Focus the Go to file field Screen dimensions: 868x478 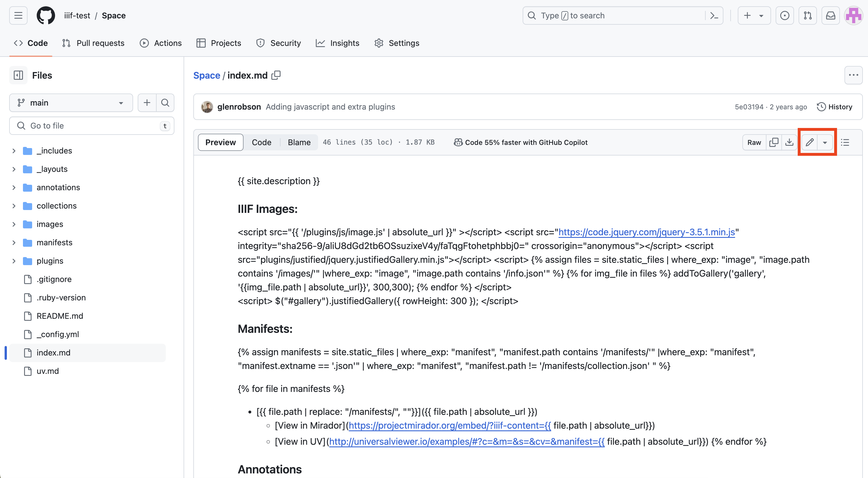(x=92, y=126)
